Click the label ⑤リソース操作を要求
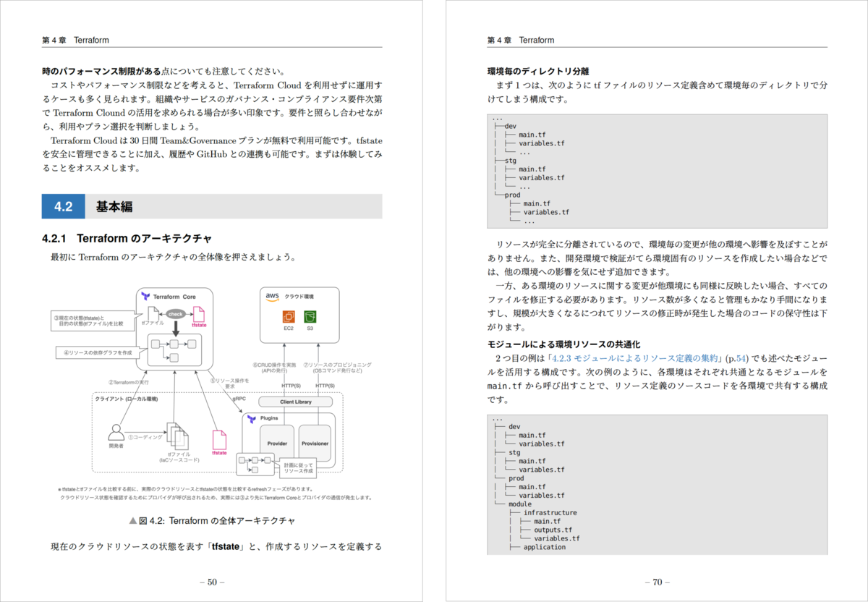The image size is (868, 602). coord(229,383)
